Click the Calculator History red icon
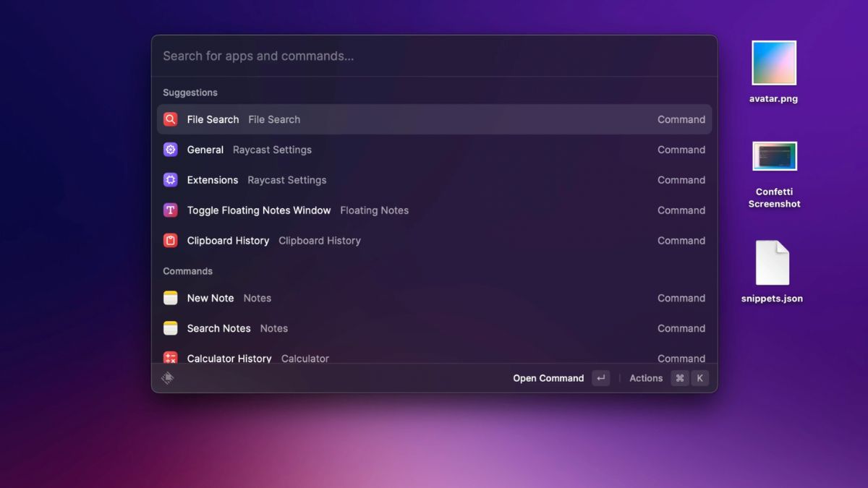 pyautogui.click(x=170, y=358)
